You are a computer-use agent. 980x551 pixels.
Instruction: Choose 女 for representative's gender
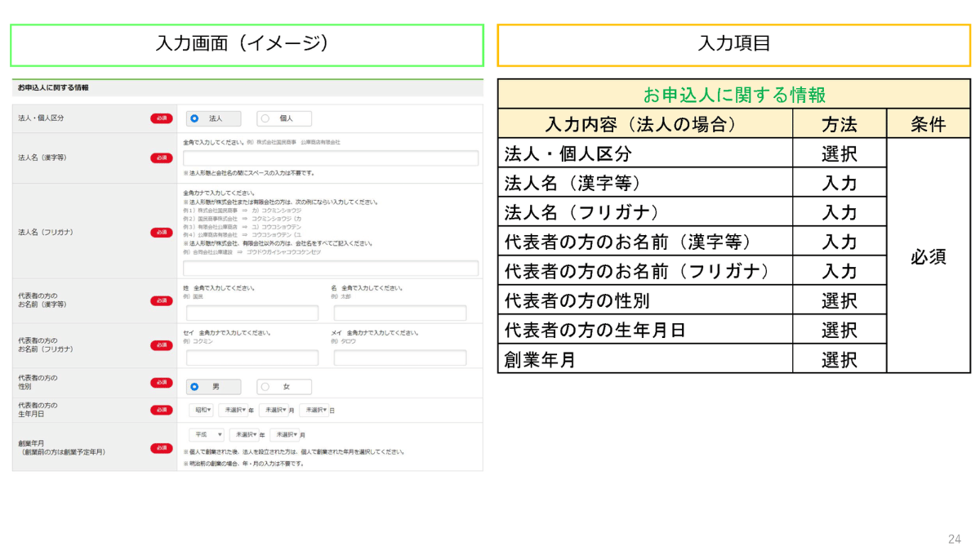283,387
